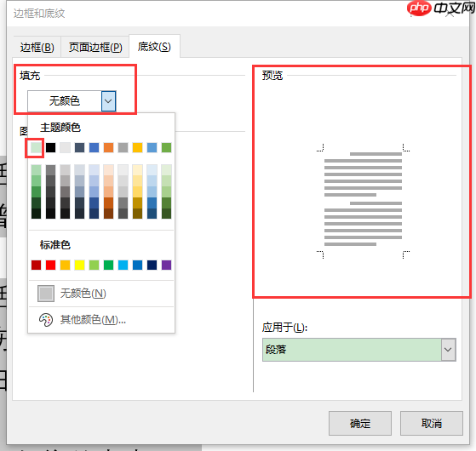Pick the light gray theme color swatch
The height and width of the screenshot is (451, 476).
point(65,148)
